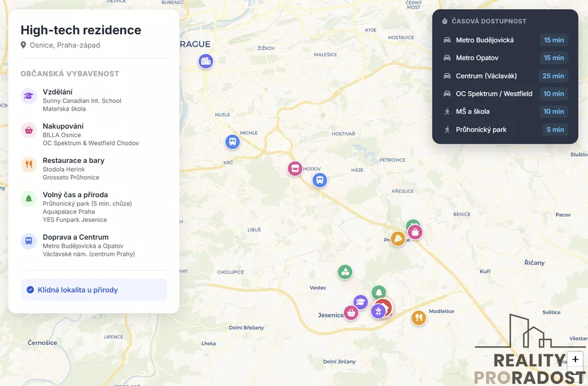588x386 pixels.
Task: Select the metro marker near Háje
Action: [x=319, y=180]
